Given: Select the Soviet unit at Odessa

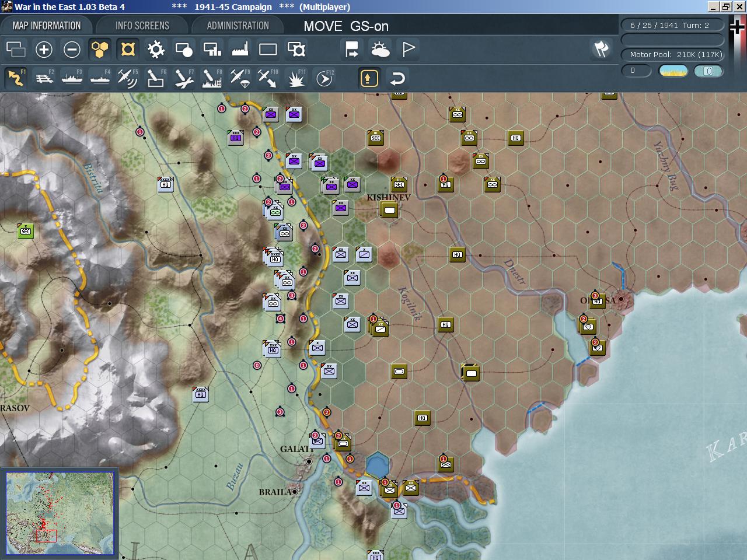Looking at the screenshot, I should [597, 300].
